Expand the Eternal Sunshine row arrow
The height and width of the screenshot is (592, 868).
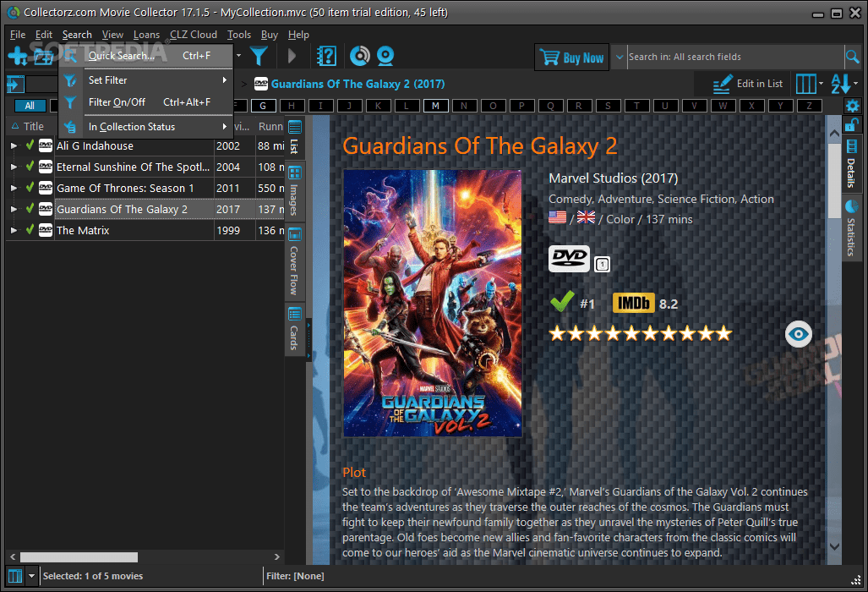tap(14, 167)
